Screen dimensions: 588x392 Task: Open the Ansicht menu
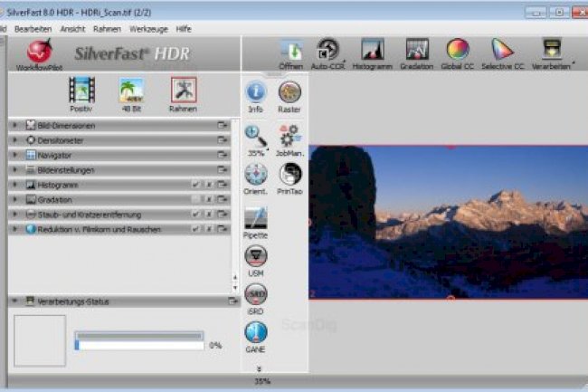72,29
